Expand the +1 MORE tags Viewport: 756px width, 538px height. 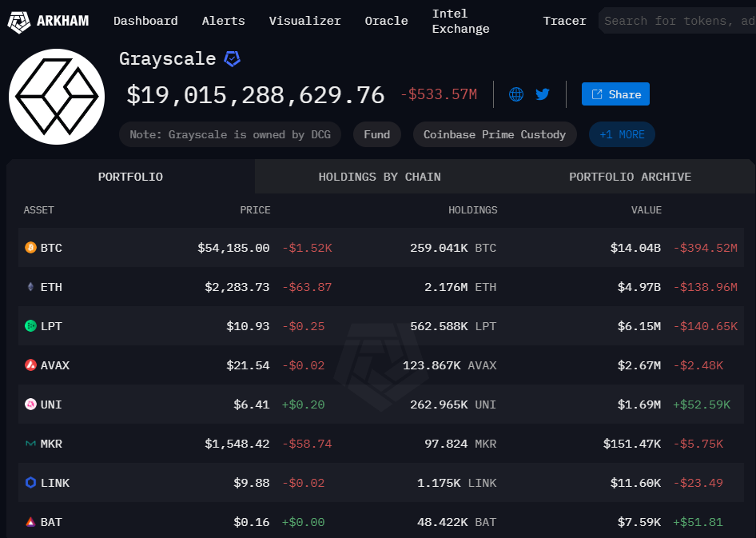point(622,134)
